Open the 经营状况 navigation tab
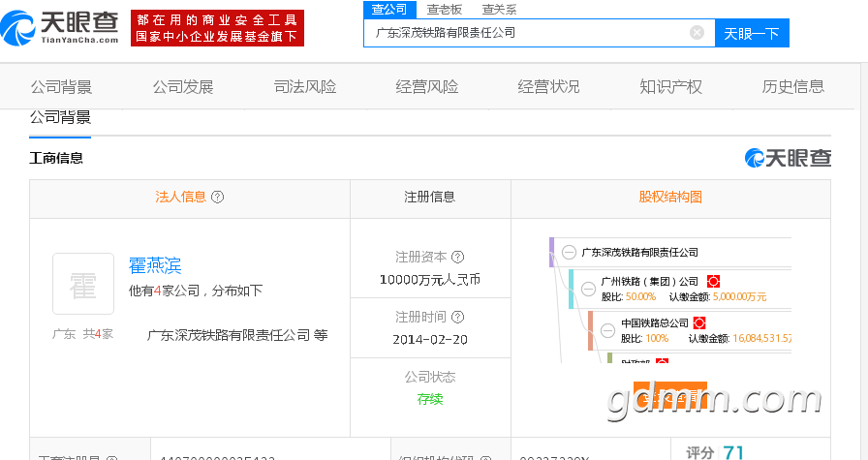The height and width of the screenshot is (460, 868). pyautogui.click(x=548, y=87)
